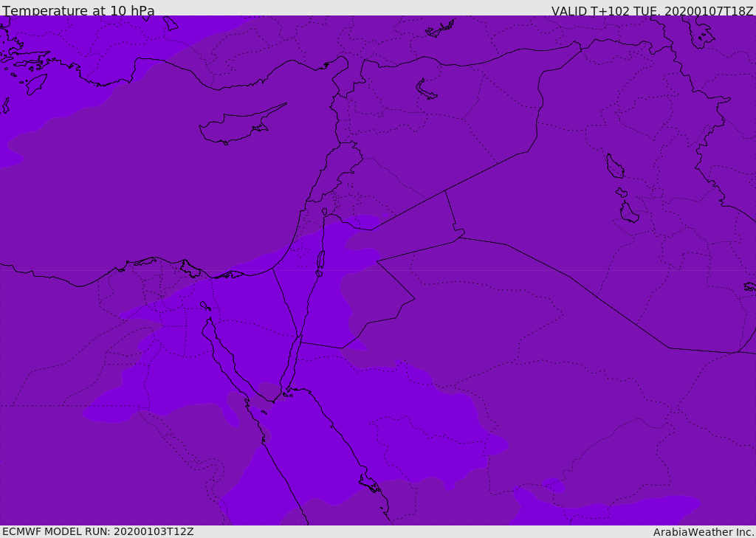Click the 'VALID T+102 TUE. 20200107T18Z' label
This screenshot has width=756, height=538.
tap(653, 11)
